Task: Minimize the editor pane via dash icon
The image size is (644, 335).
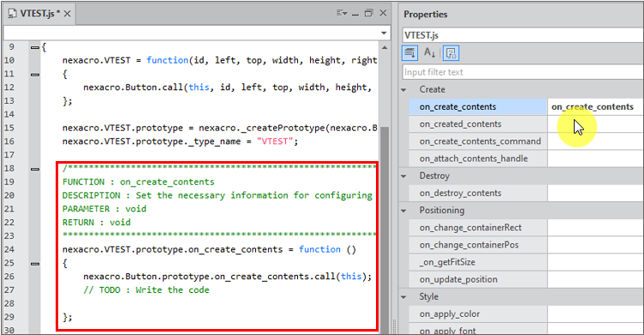Action: (x=355, y=15)
